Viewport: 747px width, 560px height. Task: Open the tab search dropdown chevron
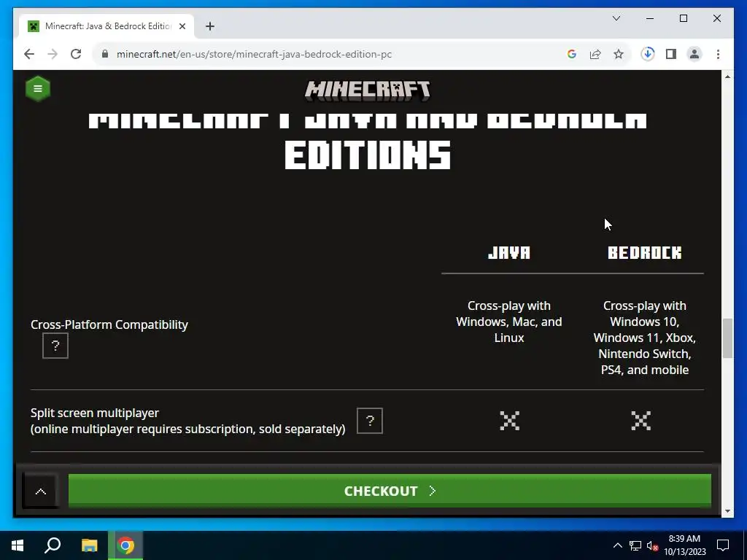click(x=616, y=18)
